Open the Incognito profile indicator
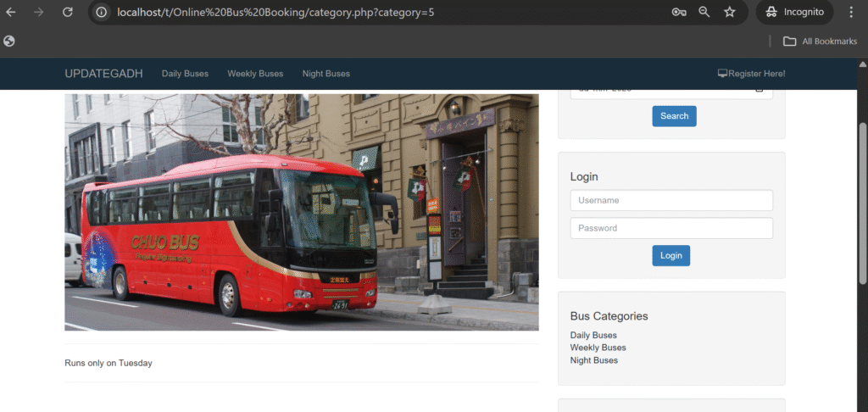 795,12
